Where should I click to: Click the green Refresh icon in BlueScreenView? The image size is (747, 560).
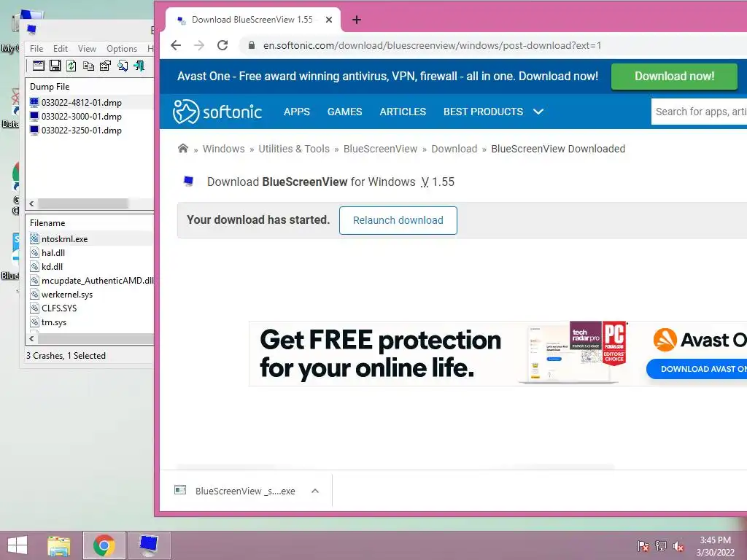click(x=71, y=66)
